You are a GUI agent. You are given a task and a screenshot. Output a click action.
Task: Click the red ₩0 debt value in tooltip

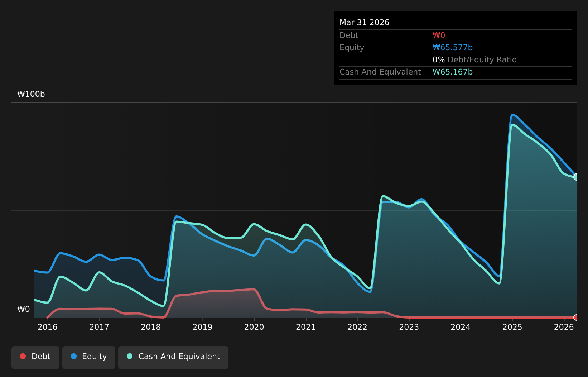pyautogui.click(x=439, y=35)
